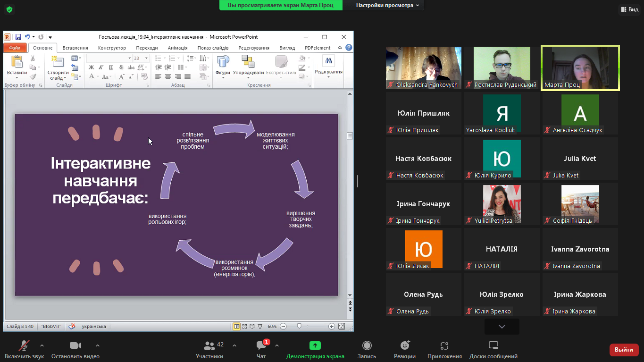Image resolution: width=644 pixels, height=362 pixels.
Task: Show more participants with down chevron
Action: [502, 327]
